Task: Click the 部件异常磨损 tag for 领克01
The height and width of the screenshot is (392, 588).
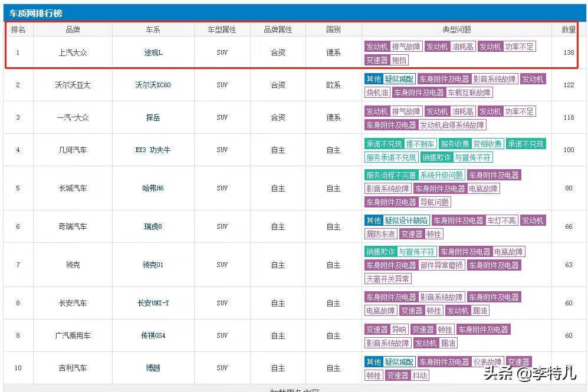Action: tap(415, 265)
